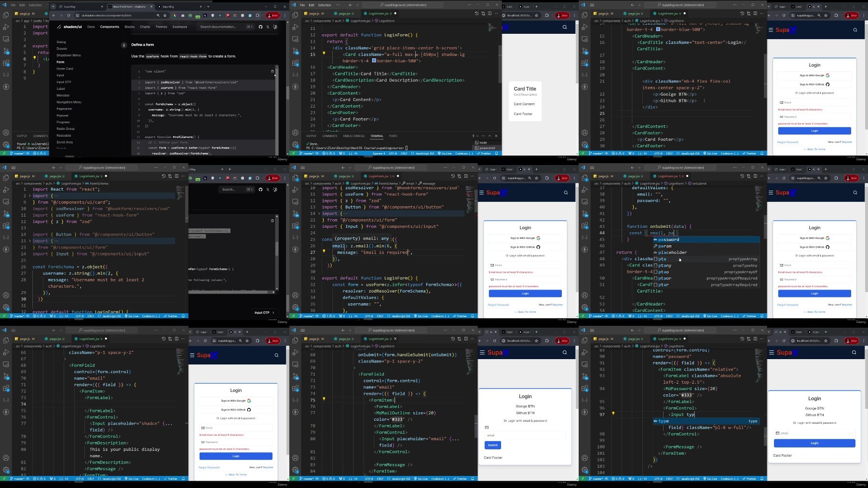Toggle theme beside Search documentation field
Image resolution: width=868 pixels, height=488 pixels.
coord(275,27)
